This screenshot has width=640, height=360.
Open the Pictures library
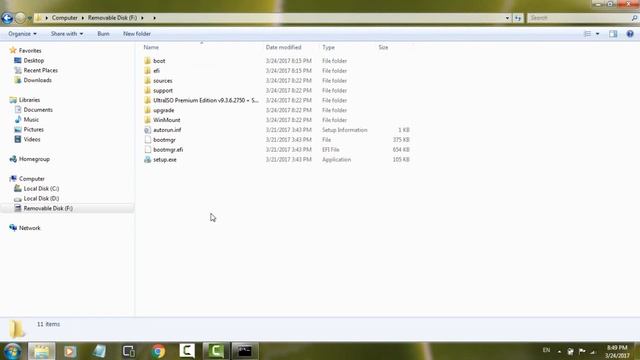click(33, 129)
